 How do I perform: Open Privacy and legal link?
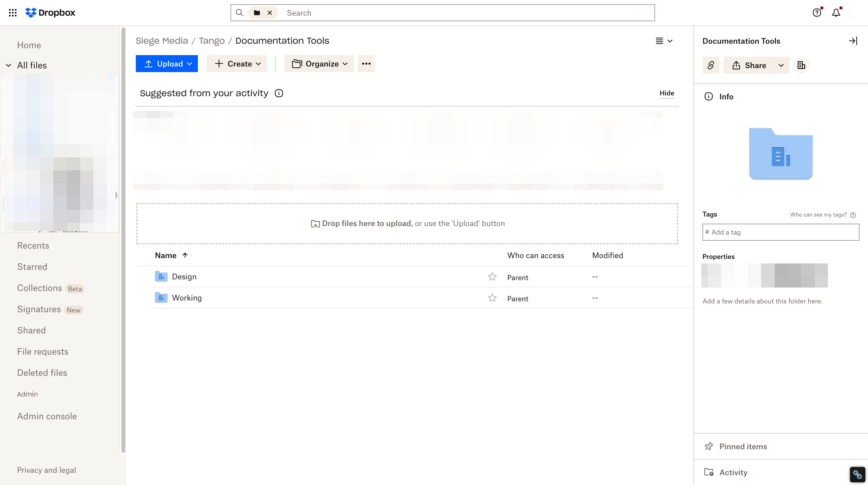pos(46,470)
